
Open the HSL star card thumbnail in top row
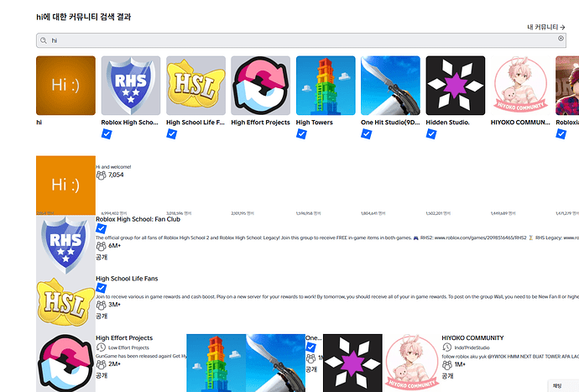196,86
